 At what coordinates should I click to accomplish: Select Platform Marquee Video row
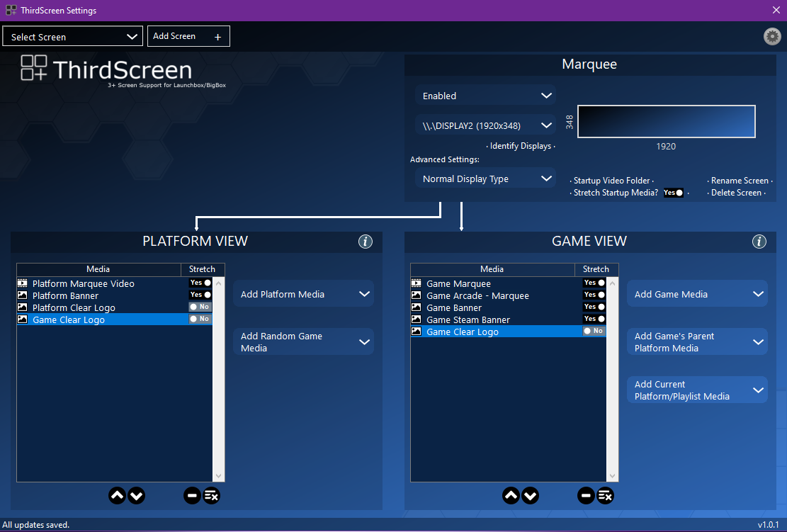115,283
